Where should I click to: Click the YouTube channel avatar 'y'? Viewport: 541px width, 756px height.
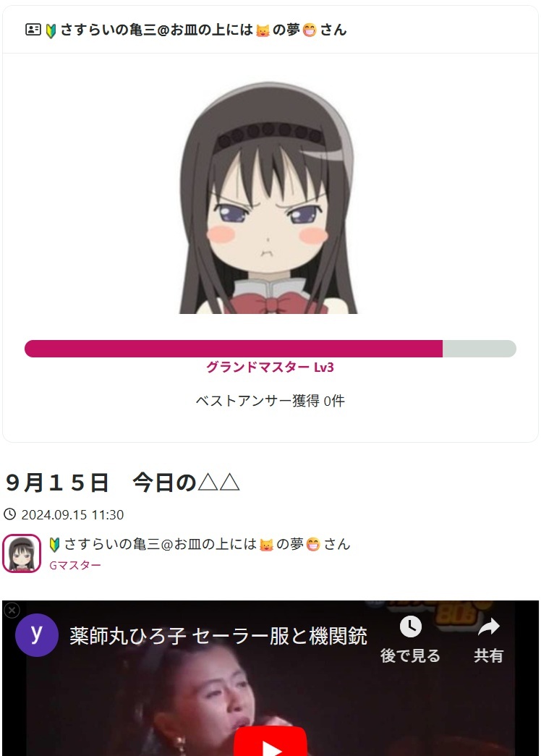tap(37, 635)
